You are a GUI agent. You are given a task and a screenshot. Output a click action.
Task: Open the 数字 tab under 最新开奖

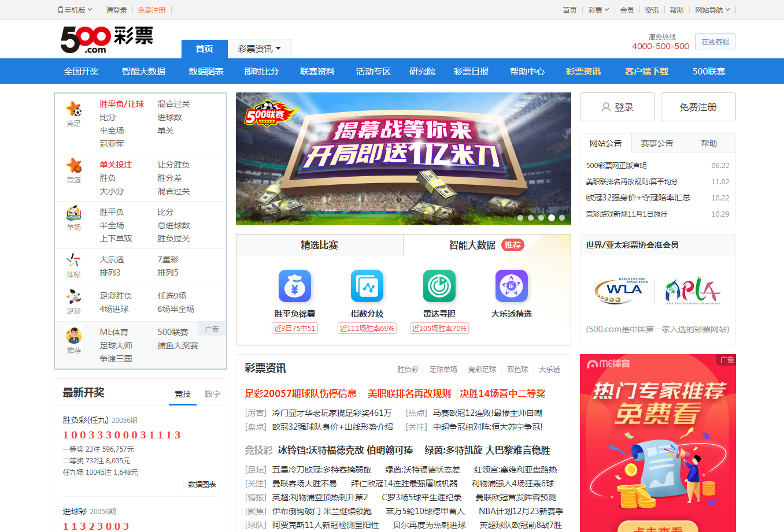coord(212,394)
